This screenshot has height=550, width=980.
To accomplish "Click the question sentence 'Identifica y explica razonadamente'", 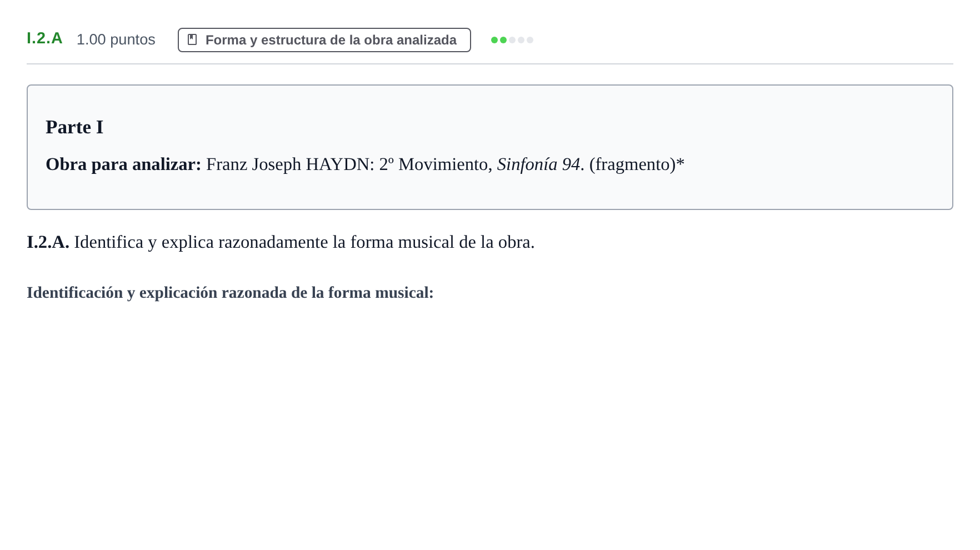I will pos(201,242).
